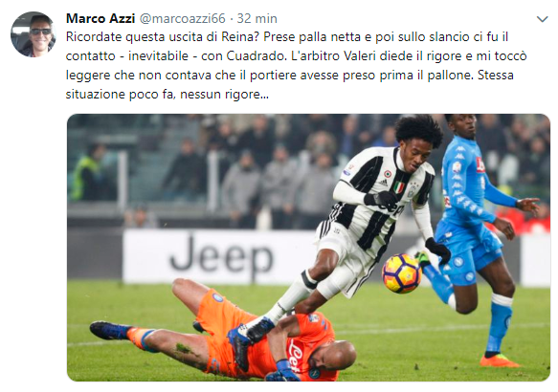Viewport: 558px width, 392px height.
Task: Click the steward in yellow vest in background
Action: (87, 176)
